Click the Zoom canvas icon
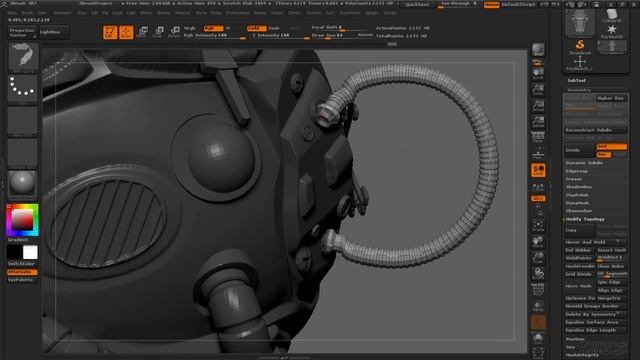Viewport: 640px width, 360px height. [538, 90]
